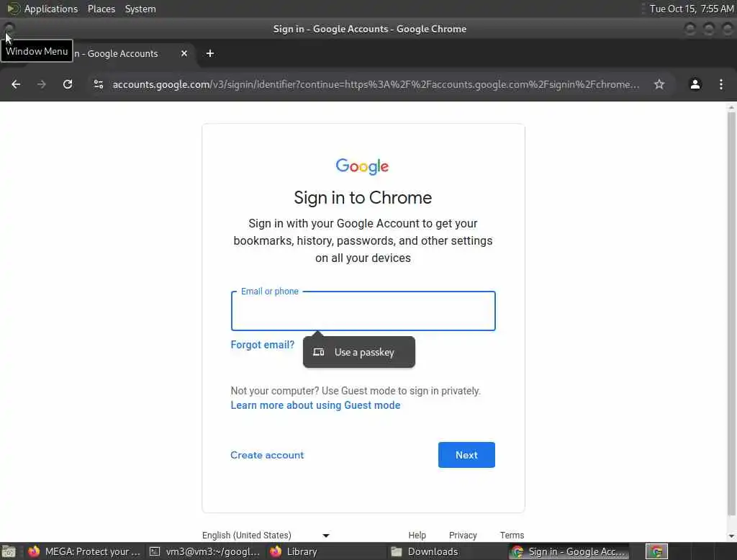This screenshot has height=560, width=737.
Task: Focus the Email or phone field
Action: (x=363, y=311)
